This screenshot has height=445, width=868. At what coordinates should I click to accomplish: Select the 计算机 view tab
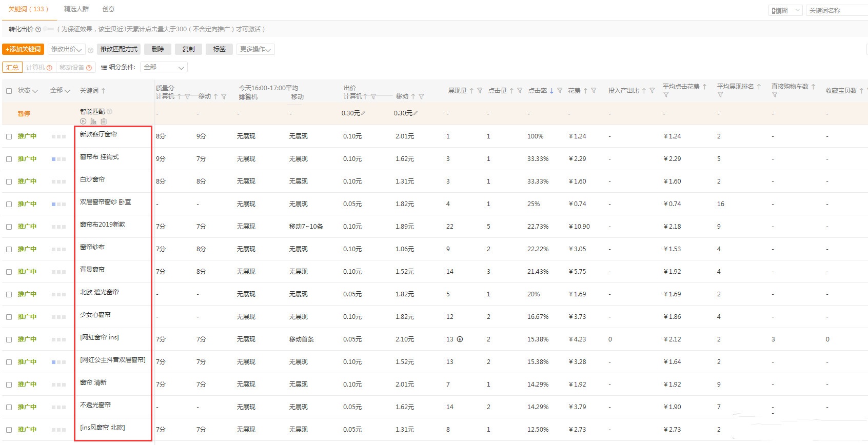click(x=39, y=68)
